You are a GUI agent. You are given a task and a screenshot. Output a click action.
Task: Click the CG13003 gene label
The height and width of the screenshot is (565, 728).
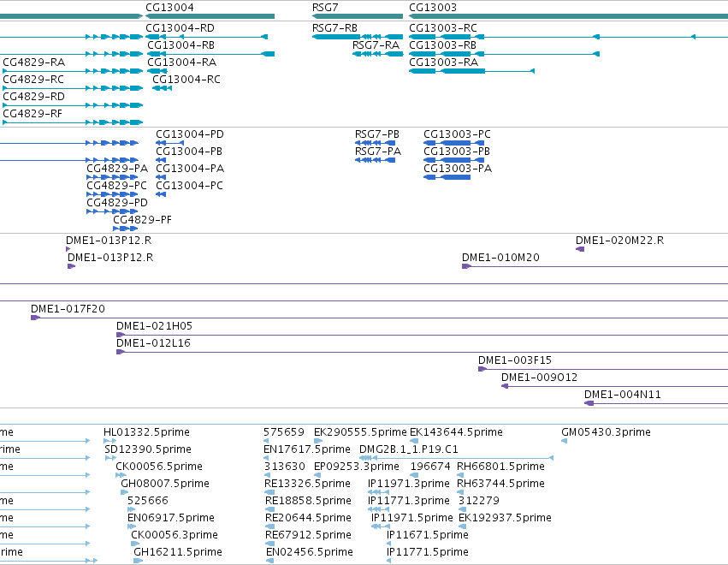[x=433, y=8]
